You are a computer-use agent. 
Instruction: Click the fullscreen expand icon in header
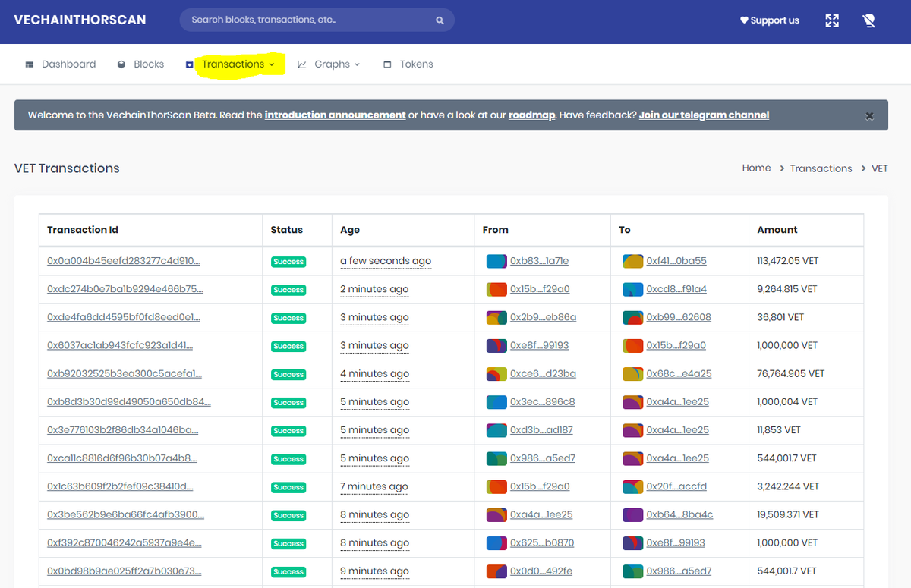tap(832, 20)
